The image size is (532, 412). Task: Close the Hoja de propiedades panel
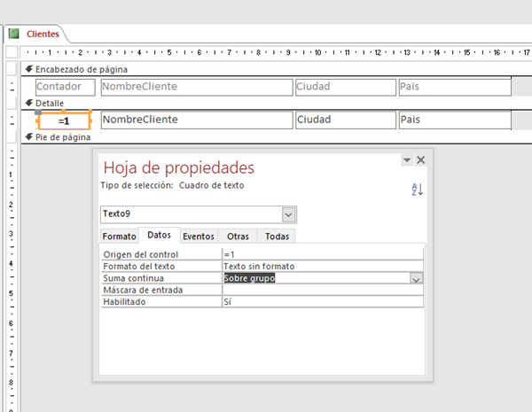pos(421,159)
